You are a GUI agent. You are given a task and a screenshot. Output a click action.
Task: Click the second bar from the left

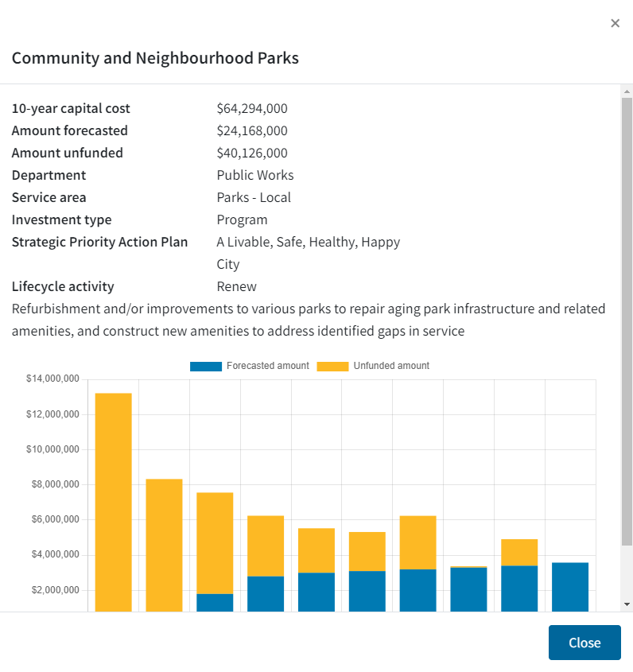(x=164, y=545)
